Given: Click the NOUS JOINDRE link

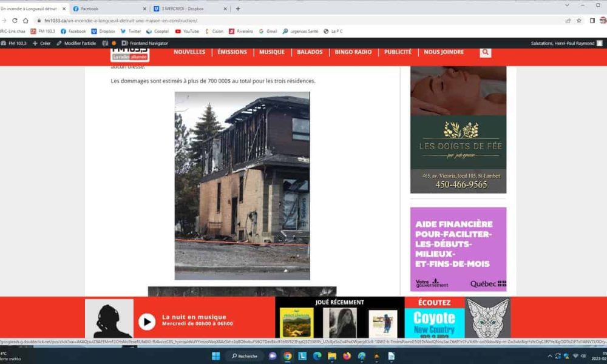Looking at the screenshot, I should (x=444, y=52).
